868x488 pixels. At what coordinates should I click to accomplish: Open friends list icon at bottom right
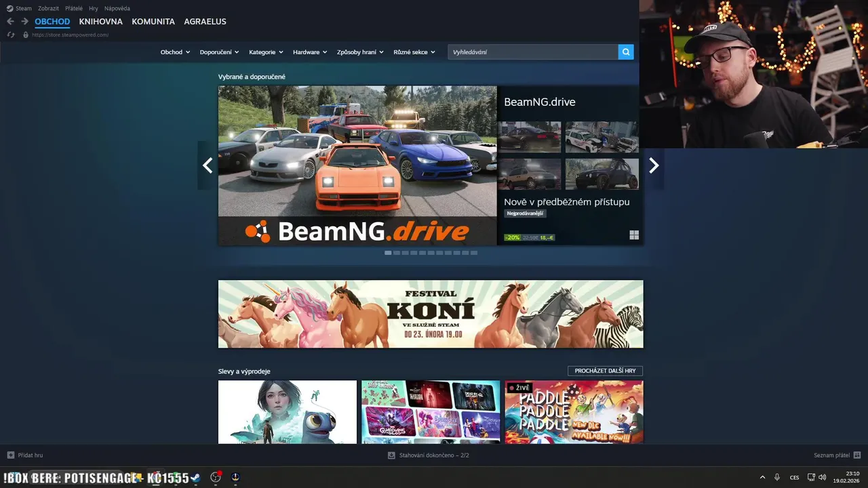tap(857, 455)
